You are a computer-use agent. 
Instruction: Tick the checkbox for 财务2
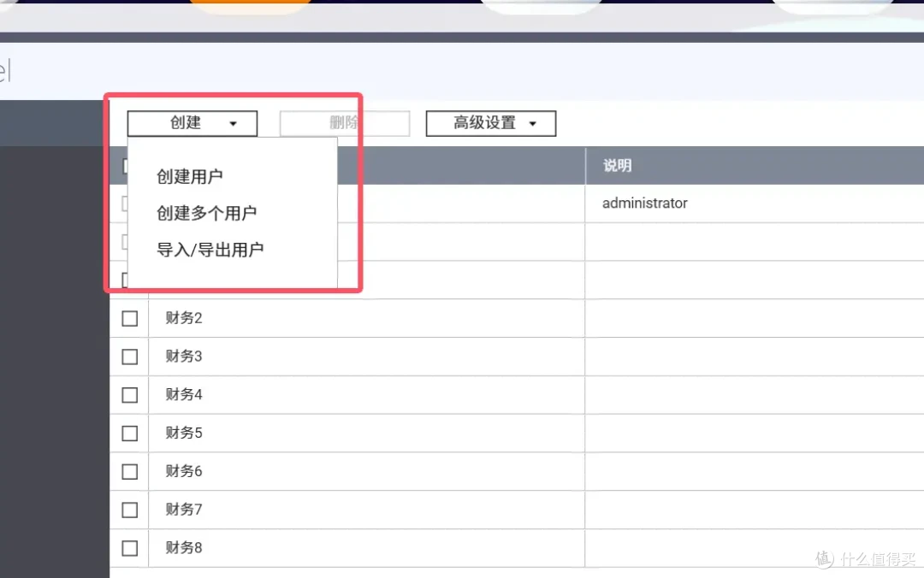tap(130, 319)
